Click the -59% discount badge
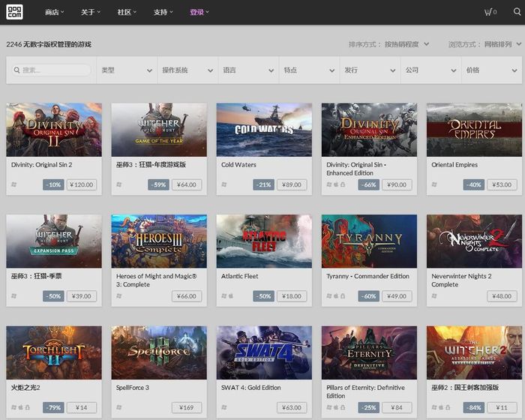525x420 pixels. (x=158, y=184)
